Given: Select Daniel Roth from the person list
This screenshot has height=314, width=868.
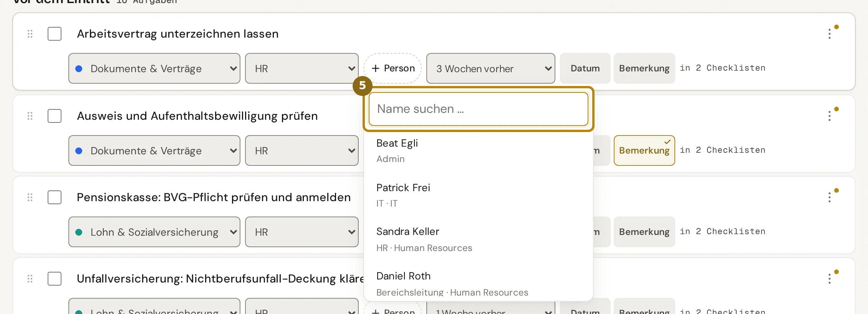Looking at the screenshot, I should pos(479,283).
